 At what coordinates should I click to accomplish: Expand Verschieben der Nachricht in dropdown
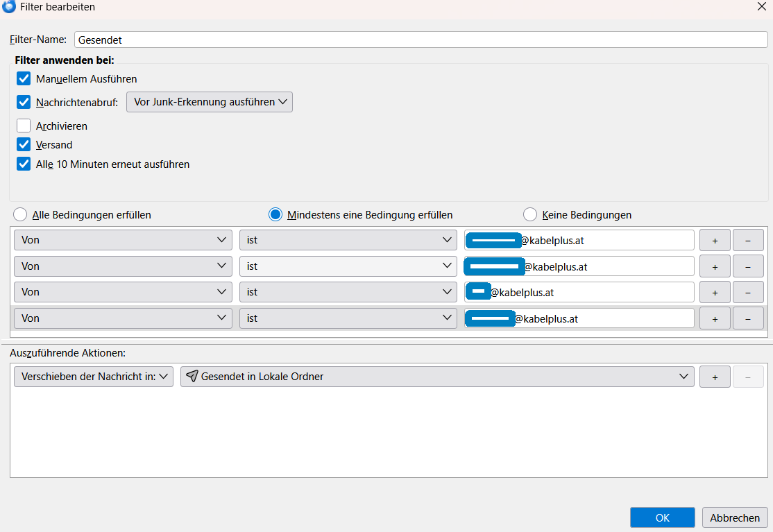point(94,377)
